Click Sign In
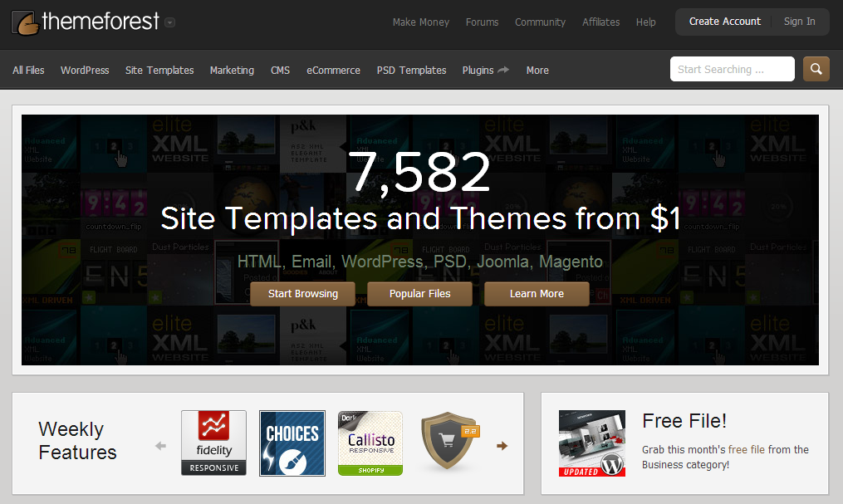This screenshot has width=843, height=504. (800, 22)
